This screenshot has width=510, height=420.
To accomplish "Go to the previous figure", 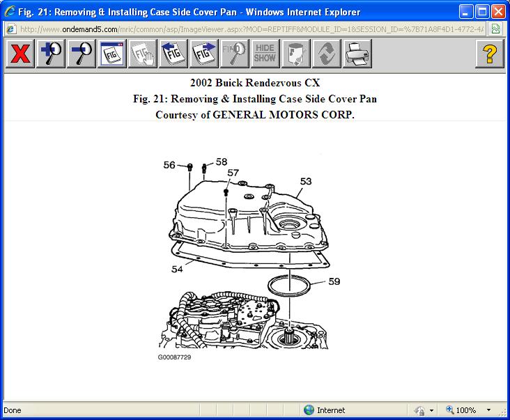I will (173, 54).
